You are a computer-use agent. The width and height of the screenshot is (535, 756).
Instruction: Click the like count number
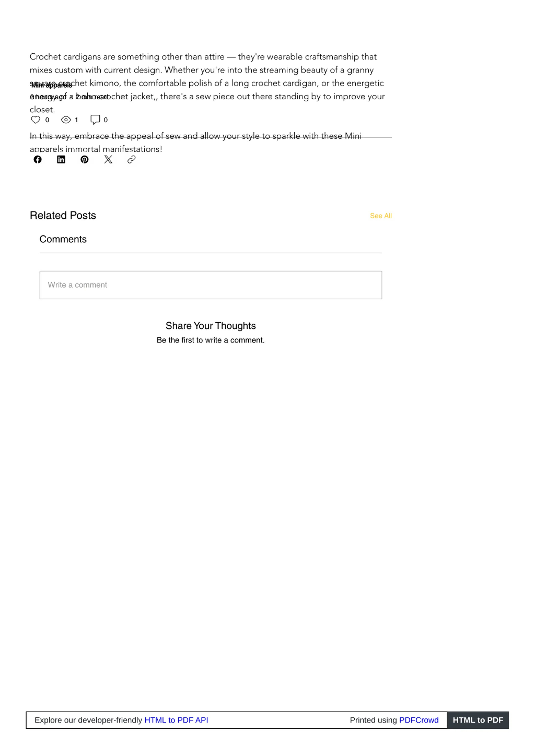pos(47,120)
